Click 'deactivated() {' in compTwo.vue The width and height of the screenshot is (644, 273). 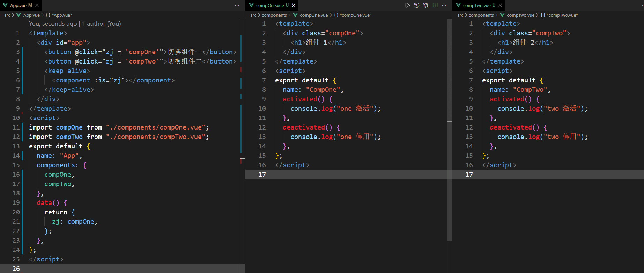coord(518,127)
